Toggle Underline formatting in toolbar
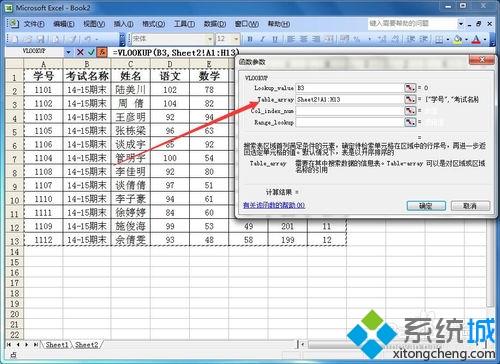The width and height of the screenshot is (500, 364). pos(275,39)
